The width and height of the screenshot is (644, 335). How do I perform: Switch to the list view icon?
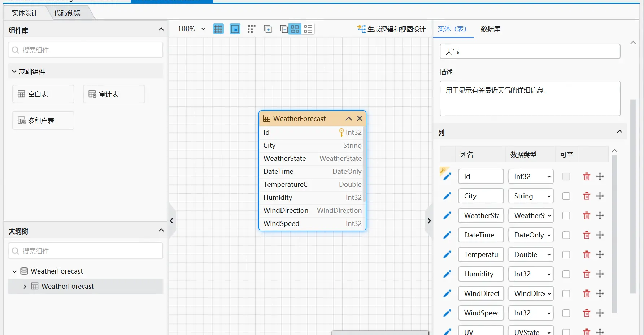pyautogui.click(x=308, y=29)
